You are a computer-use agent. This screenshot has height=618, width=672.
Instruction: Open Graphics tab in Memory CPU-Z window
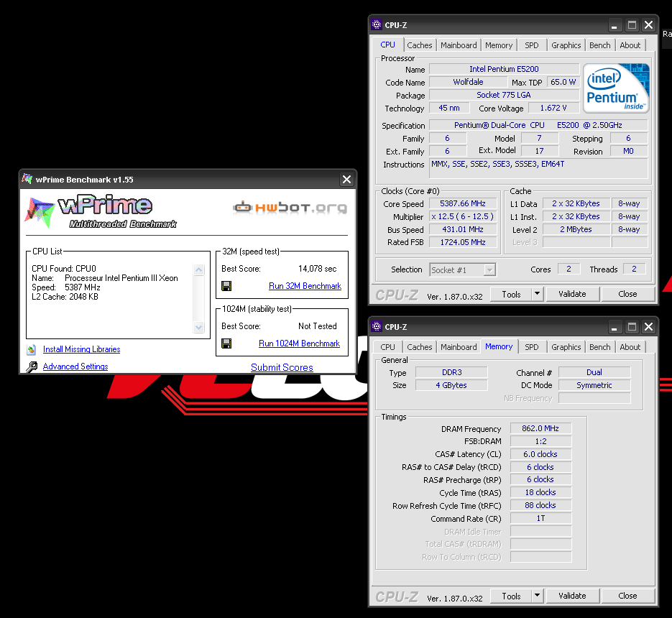[x=566, y=347]
